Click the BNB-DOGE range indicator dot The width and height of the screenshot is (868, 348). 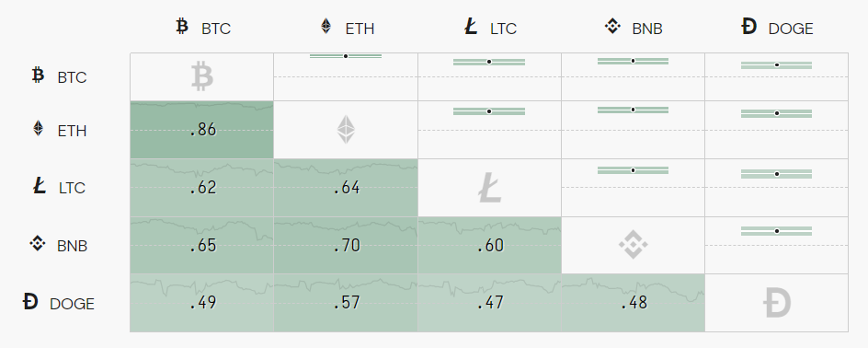777,231
